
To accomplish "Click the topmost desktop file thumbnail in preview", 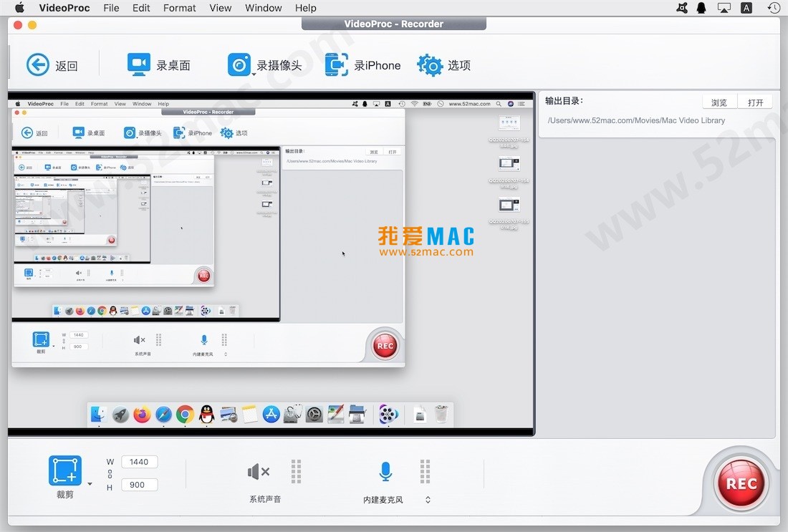I will (509, 123).
